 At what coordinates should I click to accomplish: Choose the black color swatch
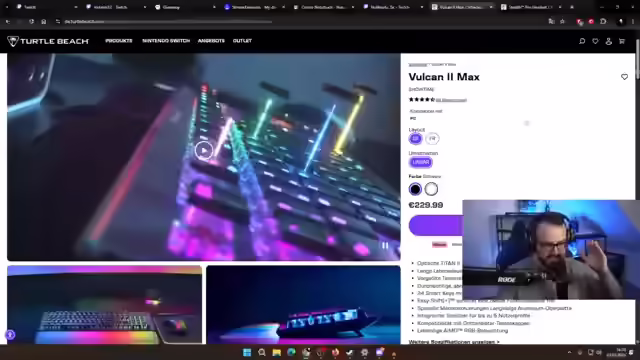pyautogui.click(x=415, y=189)
